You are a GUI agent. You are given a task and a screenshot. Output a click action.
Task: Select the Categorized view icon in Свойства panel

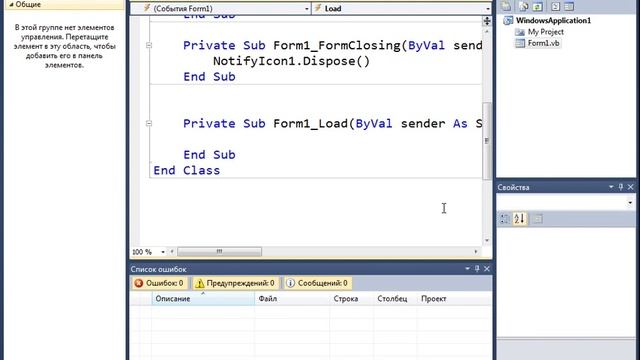click(x=504, y=219)
